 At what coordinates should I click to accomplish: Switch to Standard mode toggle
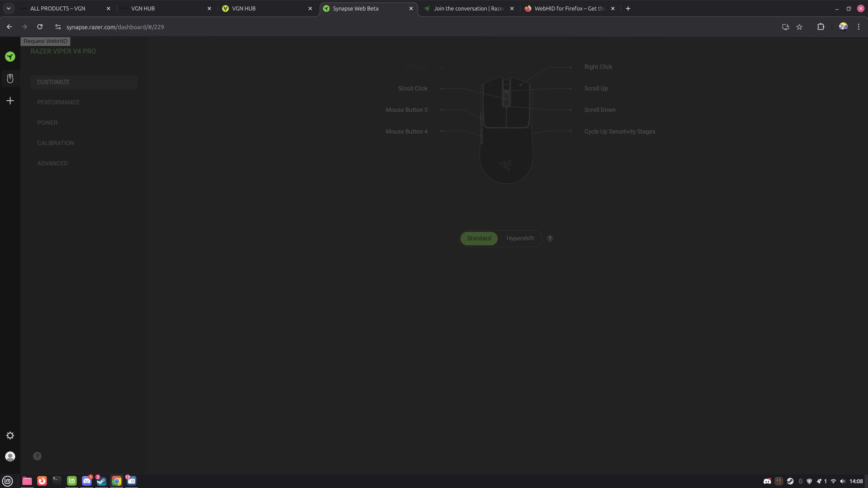click(479, 238)
